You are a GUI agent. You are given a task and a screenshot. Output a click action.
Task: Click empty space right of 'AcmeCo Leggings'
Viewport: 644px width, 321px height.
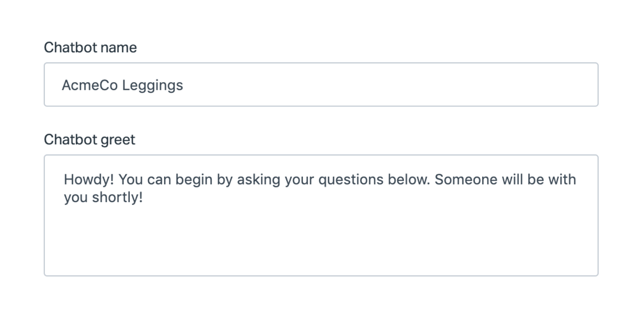(389, 85)
